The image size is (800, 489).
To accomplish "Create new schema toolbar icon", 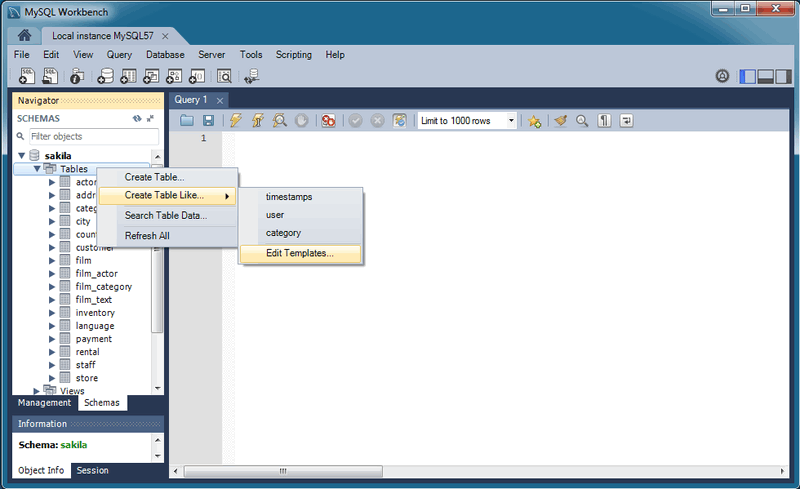I will pyautogui.click(x=105, y=76).
